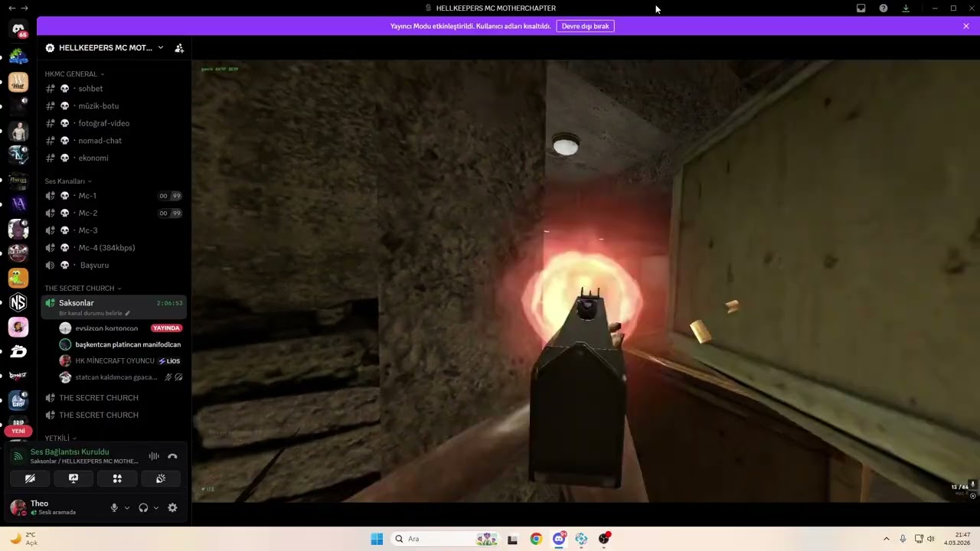Deafen with the headphones button
This screenshot has height=551, width=980.
[143, 507]
